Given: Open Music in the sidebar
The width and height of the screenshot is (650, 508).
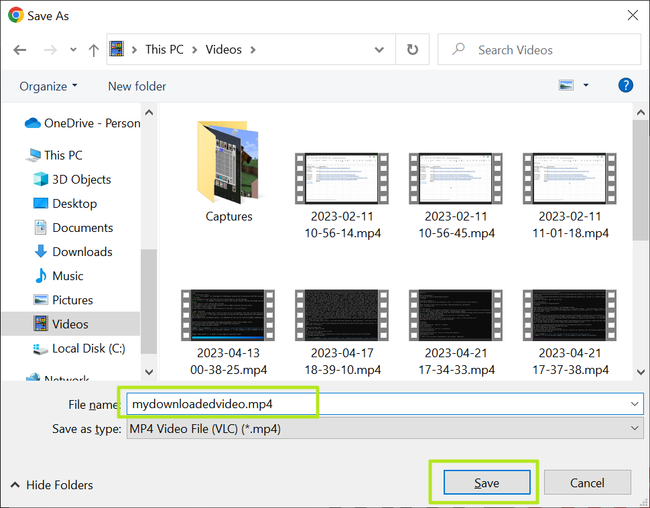Looking at the screenshot, I should coord(59,275).
